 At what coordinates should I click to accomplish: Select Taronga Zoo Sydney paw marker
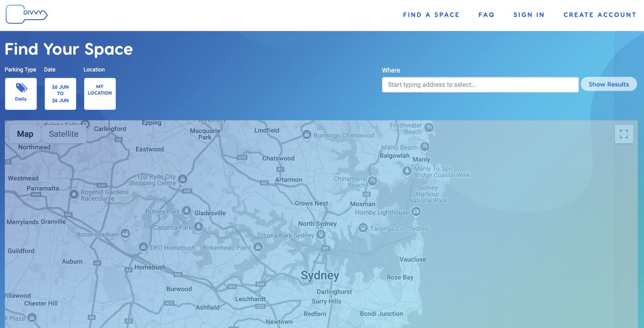click(x=363, y=228)
